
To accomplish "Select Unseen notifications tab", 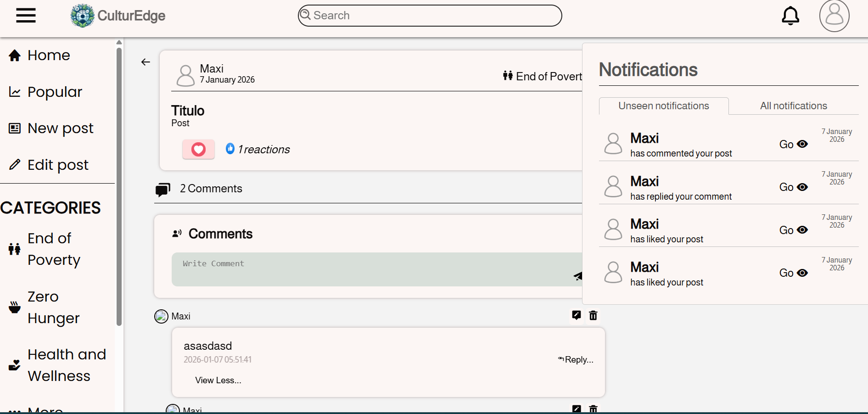I will (663, 106).
